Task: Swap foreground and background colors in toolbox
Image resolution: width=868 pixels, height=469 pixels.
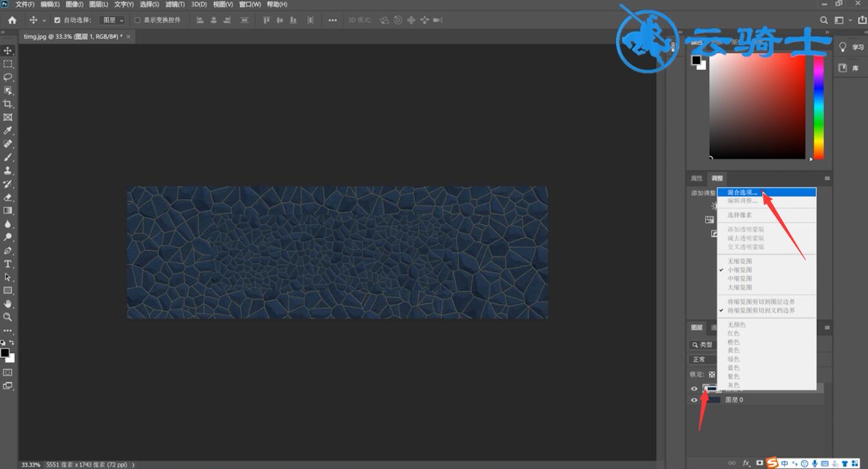Action: [x=12, y=343]
